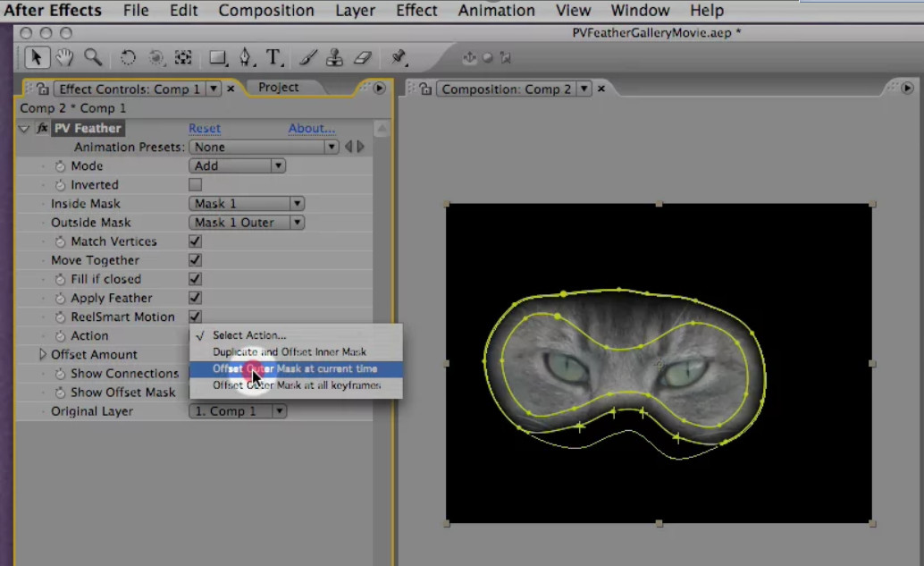This screenshot has height=566, width=924.
Task: Go to next animation preset arrow
Action: click(361, 147)
